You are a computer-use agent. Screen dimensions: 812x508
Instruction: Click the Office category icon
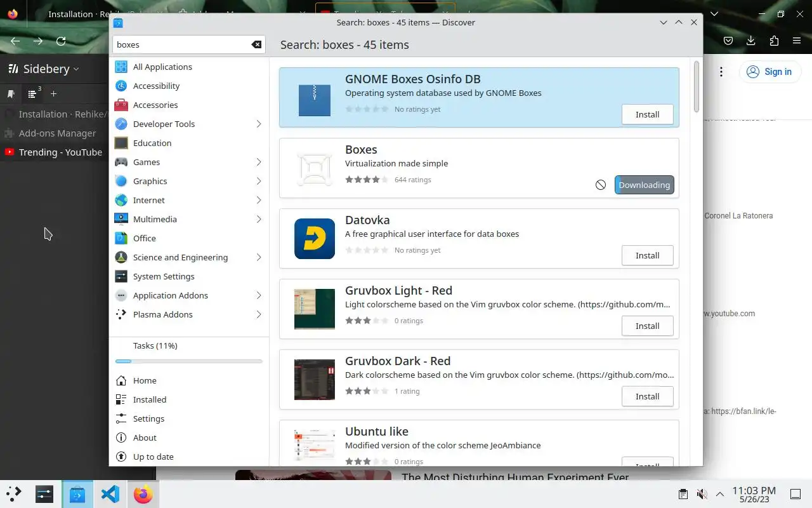[121, 238]
